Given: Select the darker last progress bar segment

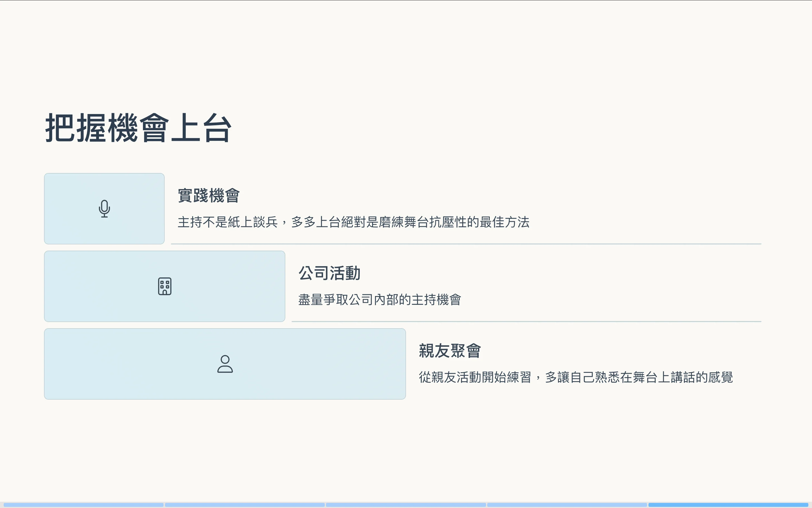Looking at the screenshot, I should tap(728, 505).
